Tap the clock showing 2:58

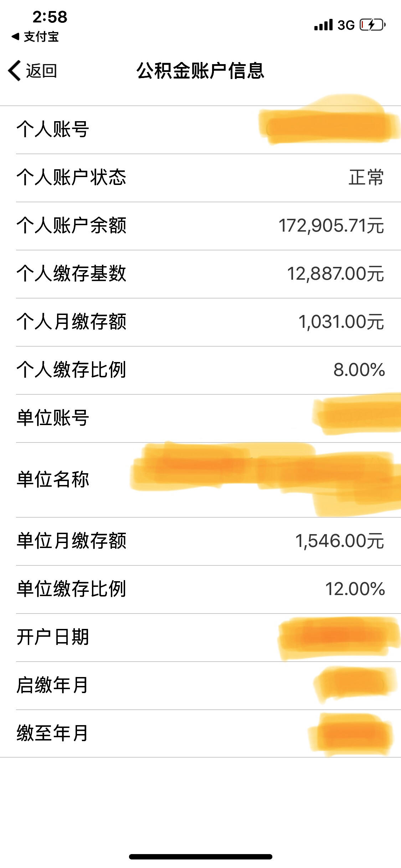coord(50,17)
